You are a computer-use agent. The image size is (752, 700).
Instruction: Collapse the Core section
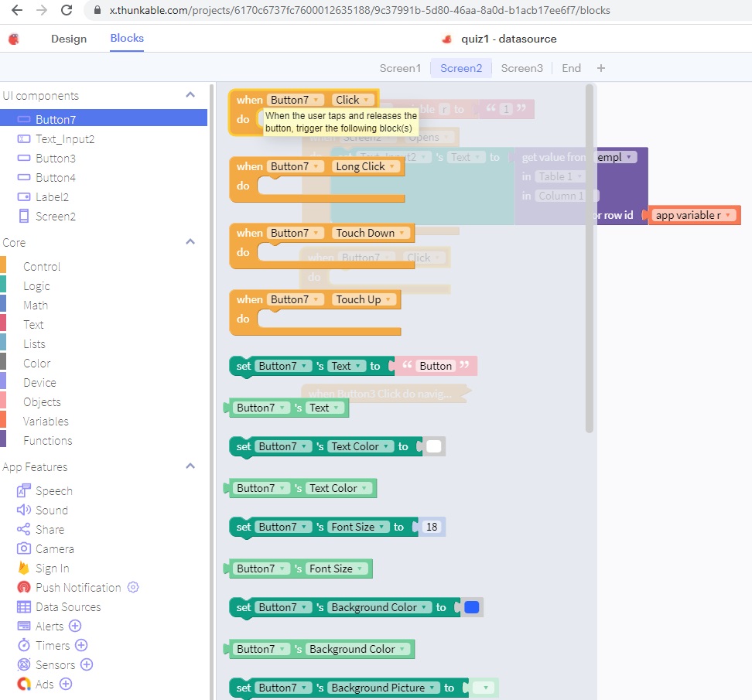click(x=190, y=242)
